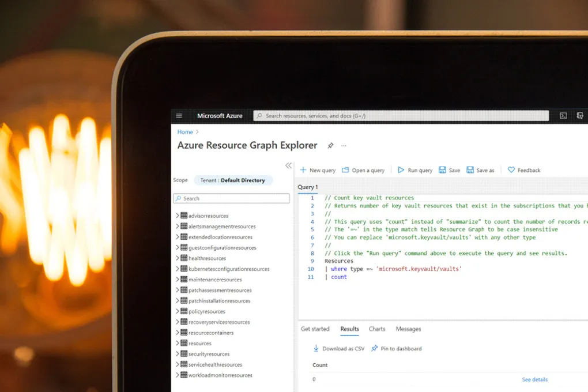Screen dimensions: 588x392
Task: Save the query
Action: [449, 170]
